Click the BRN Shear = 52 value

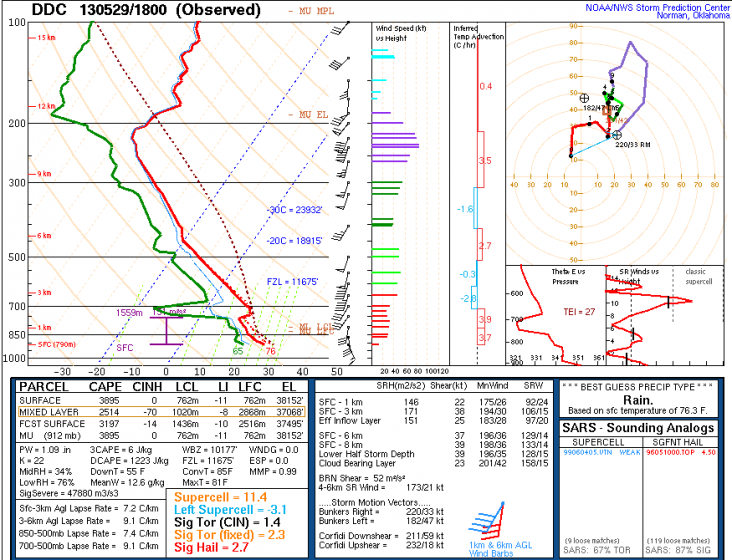tap(362, 478)
